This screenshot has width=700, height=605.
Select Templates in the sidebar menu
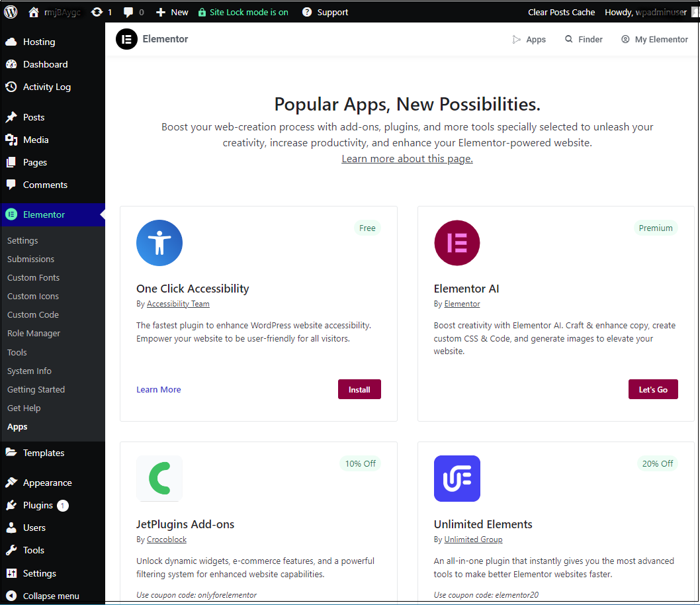point(42,452)
